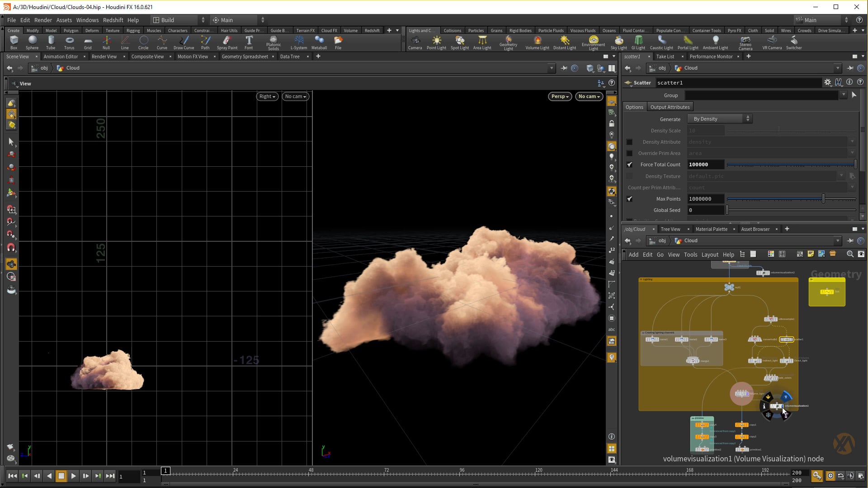Toggle Override Prim Area checkbox

[x=629, y=153]
